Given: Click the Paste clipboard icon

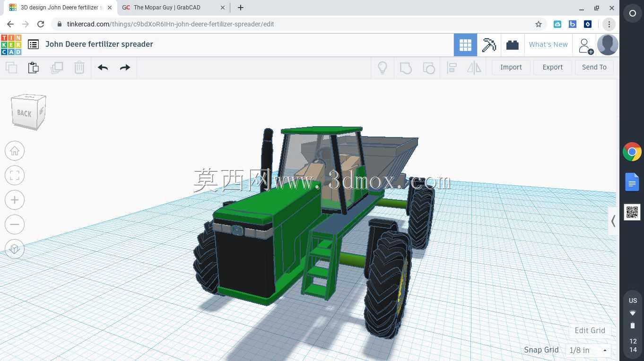Looking at the screenshot, I should [34, 68].
